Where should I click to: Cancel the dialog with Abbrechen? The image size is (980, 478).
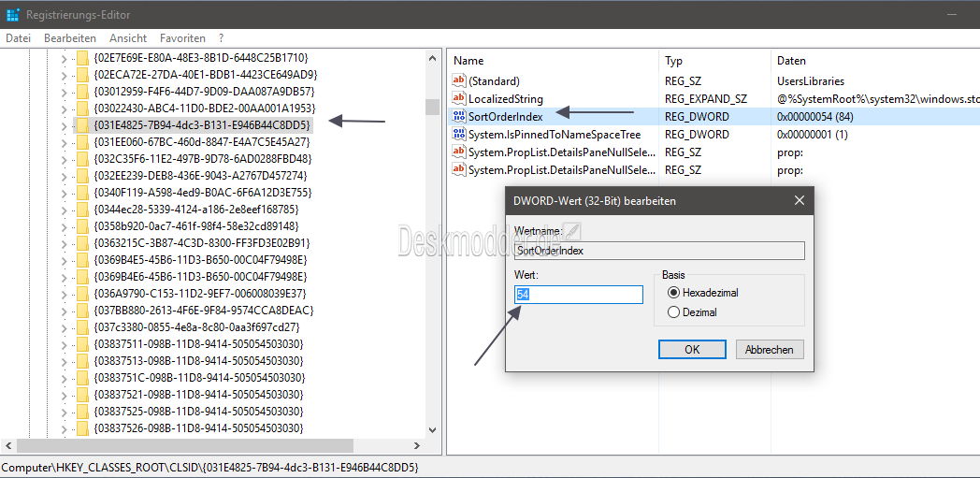(770, 349)
